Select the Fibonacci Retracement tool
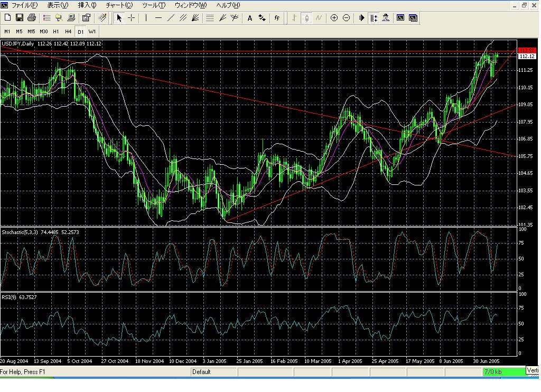The width and height of the screenshot is (541, 392). point(210,18)
